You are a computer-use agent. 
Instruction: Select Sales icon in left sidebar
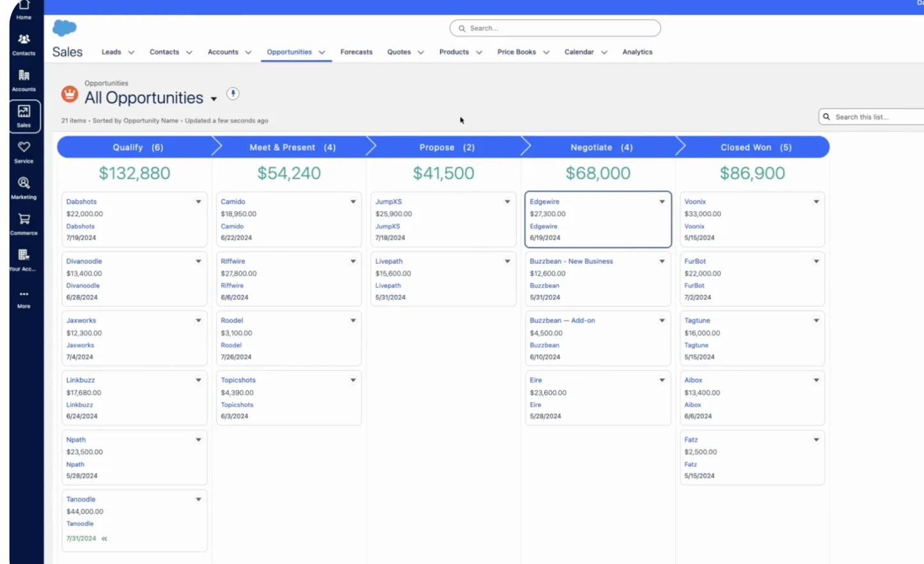coord(24,116)
